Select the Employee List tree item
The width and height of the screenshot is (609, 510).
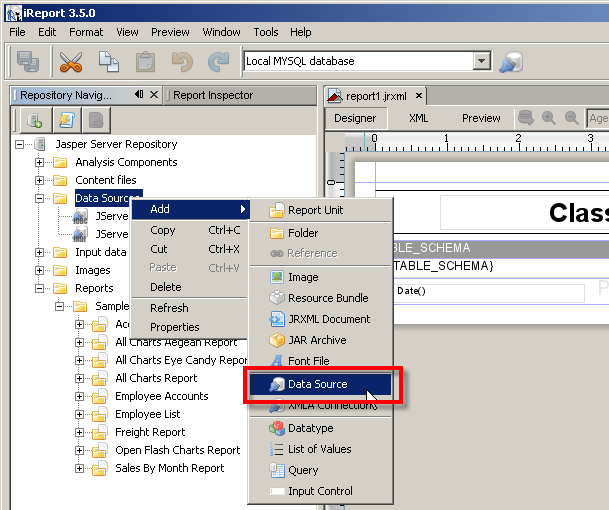coord(148,414)
